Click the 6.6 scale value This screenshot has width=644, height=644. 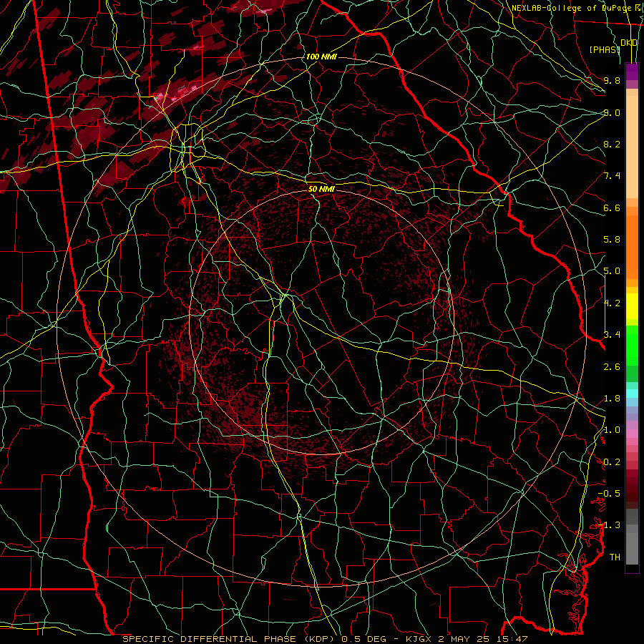point(612,208)
